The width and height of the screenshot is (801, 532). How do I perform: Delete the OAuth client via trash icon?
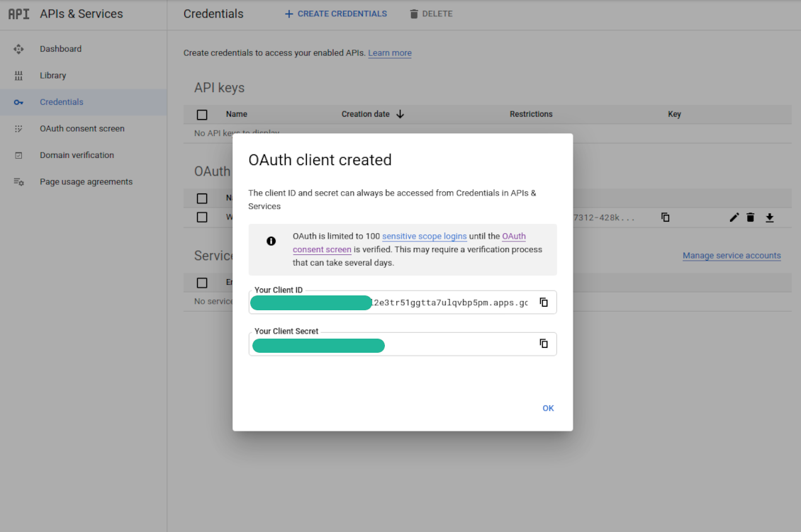750,217
